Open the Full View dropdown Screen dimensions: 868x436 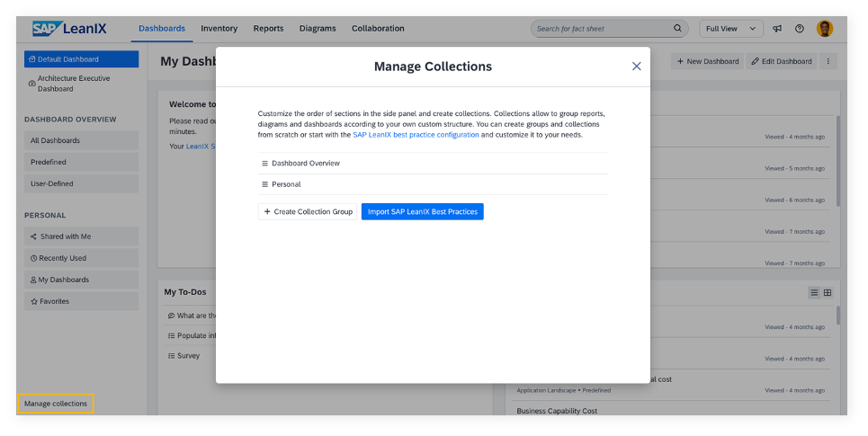(x=731, y=29)
